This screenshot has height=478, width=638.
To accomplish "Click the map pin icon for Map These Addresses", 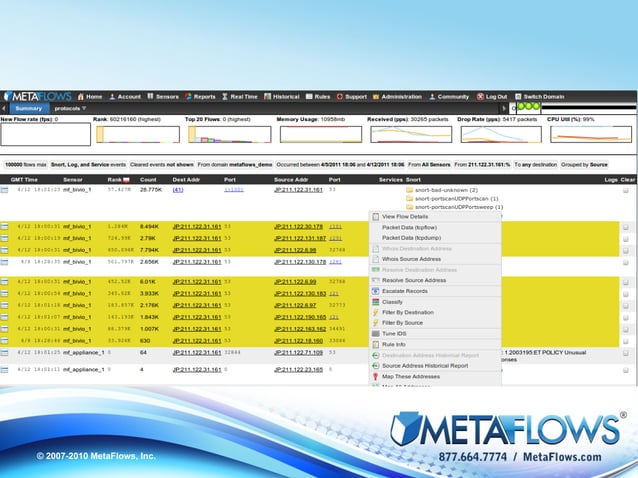I will (375, 377).
